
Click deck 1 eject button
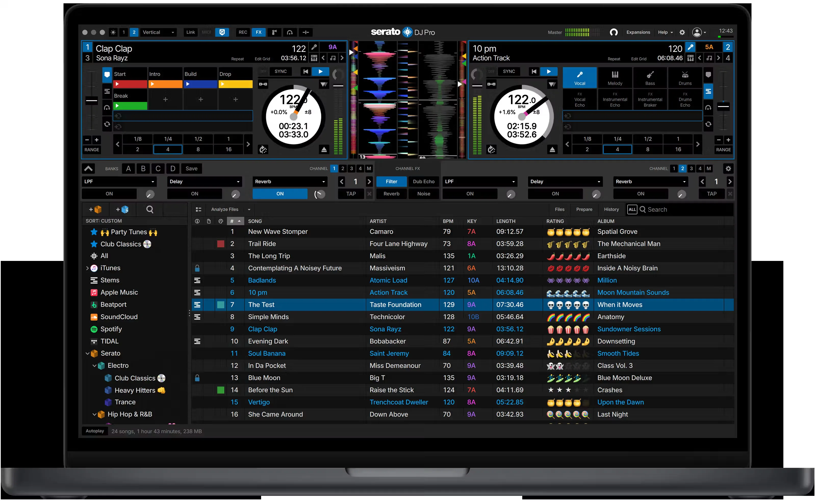pyautogui.click(x=324, y=150)
